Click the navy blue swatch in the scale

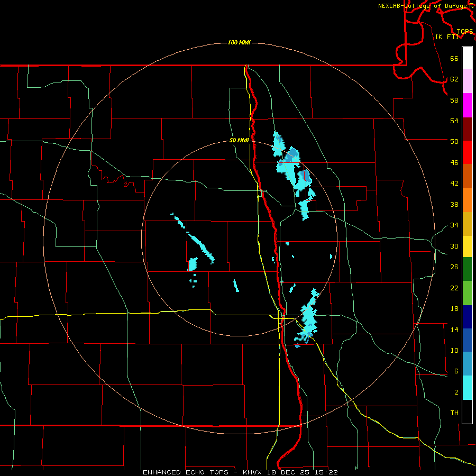[467, 317]
